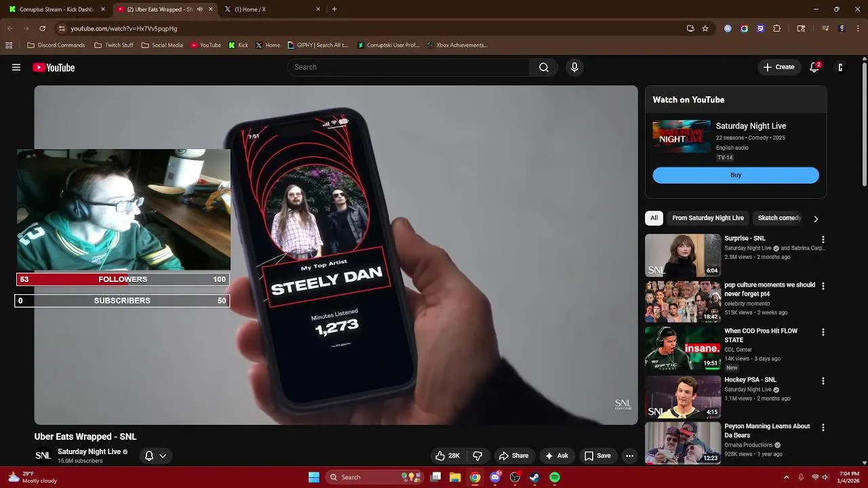Image resolution: width=868 pixels, height=488 pixels.
Task: Click the Create button
Action: (778, 67)
